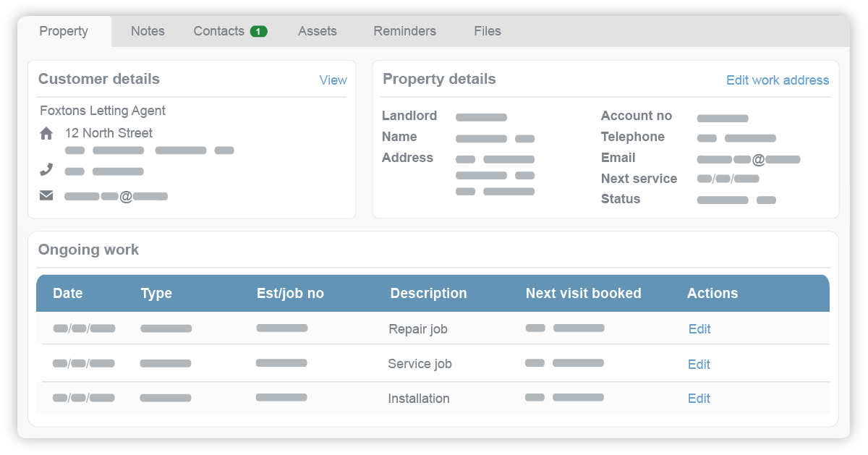Switch to the Assets tab
The image size is (868, 455).
click(x=318, y=31)
